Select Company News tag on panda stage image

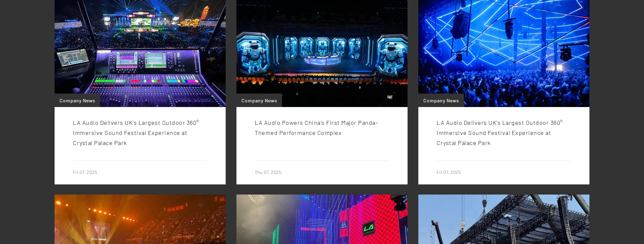(259, 100)
